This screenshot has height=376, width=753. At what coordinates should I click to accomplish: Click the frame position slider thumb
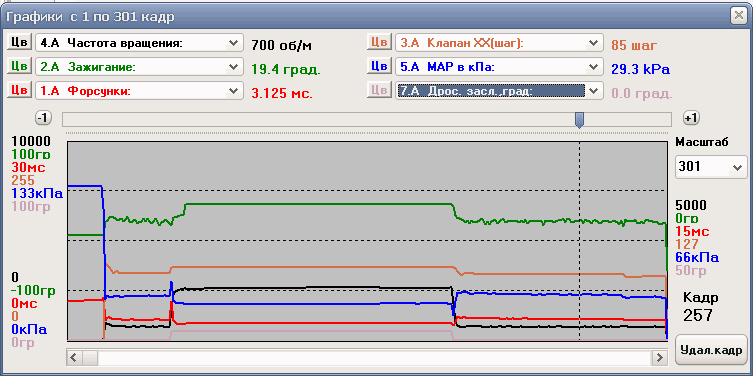tap(580, 120)
